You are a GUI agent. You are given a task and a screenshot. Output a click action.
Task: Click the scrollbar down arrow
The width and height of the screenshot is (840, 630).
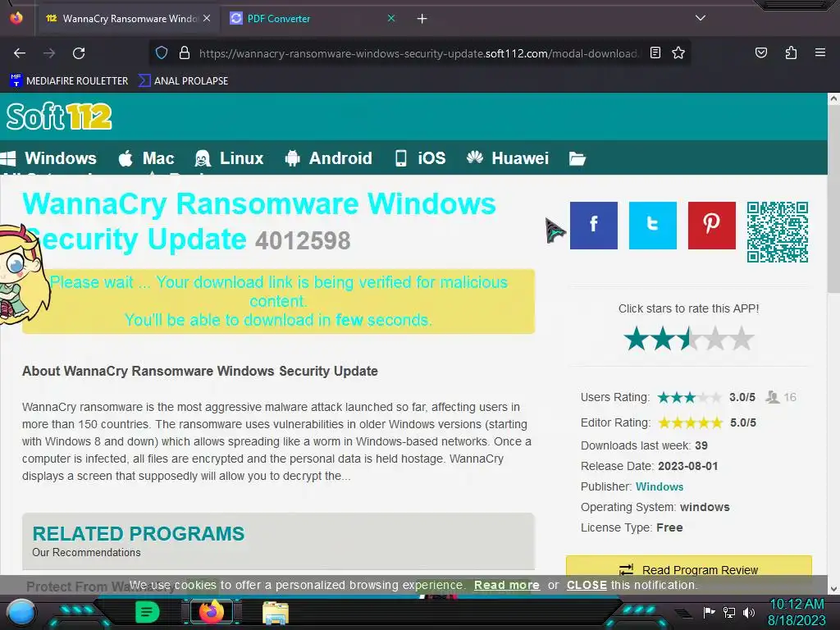tap(833, 589)
